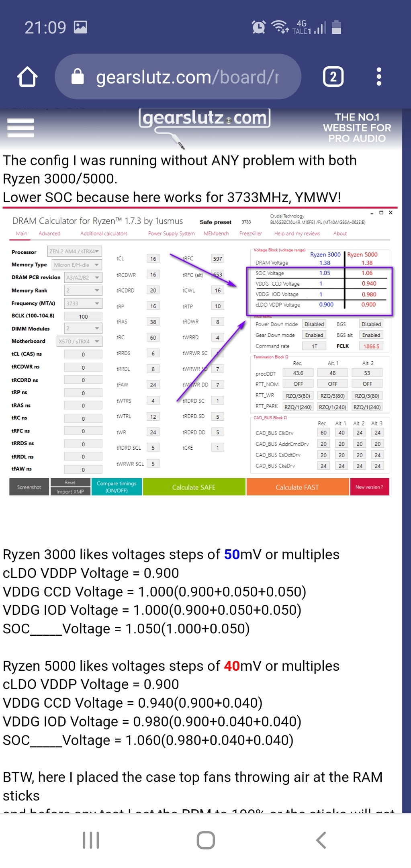The height and width of the screenshot is (868, 411).
Task: Open the Help and my reviews tab
Action: [x=297, y=233]
